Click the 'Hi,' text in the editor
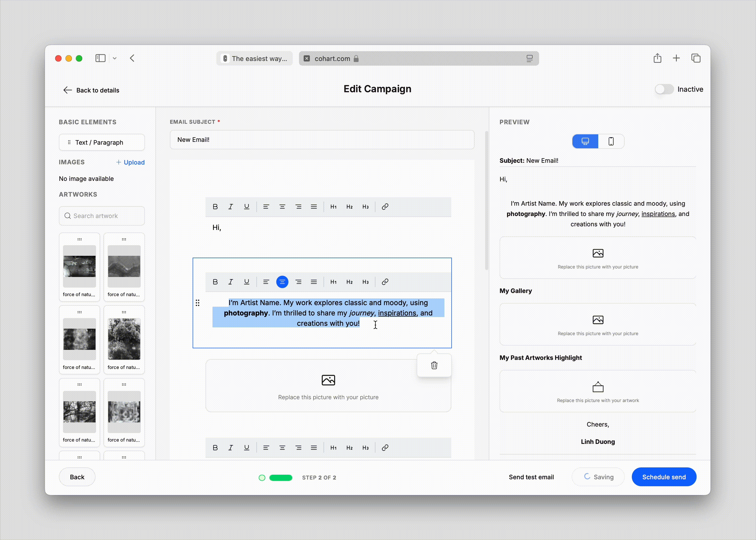The image size is (756, 540). point(217,227)
